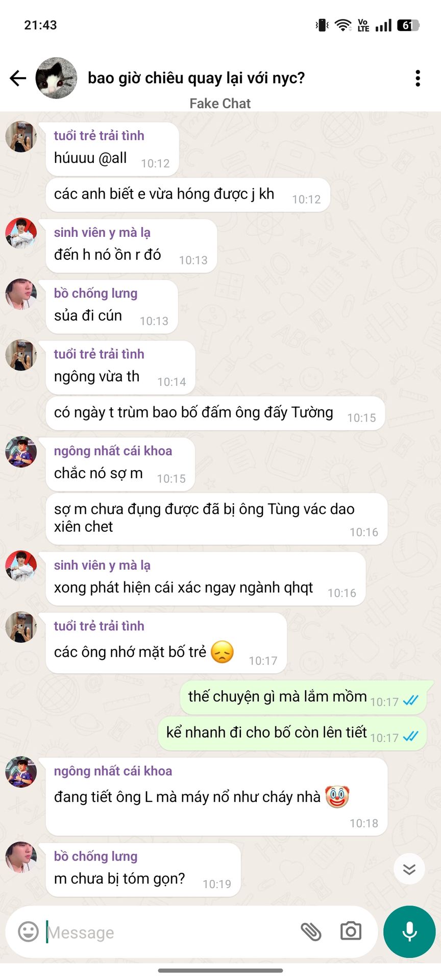Tap the back arrow in header
The image size is (441, 980).
(x=18, y=78)
